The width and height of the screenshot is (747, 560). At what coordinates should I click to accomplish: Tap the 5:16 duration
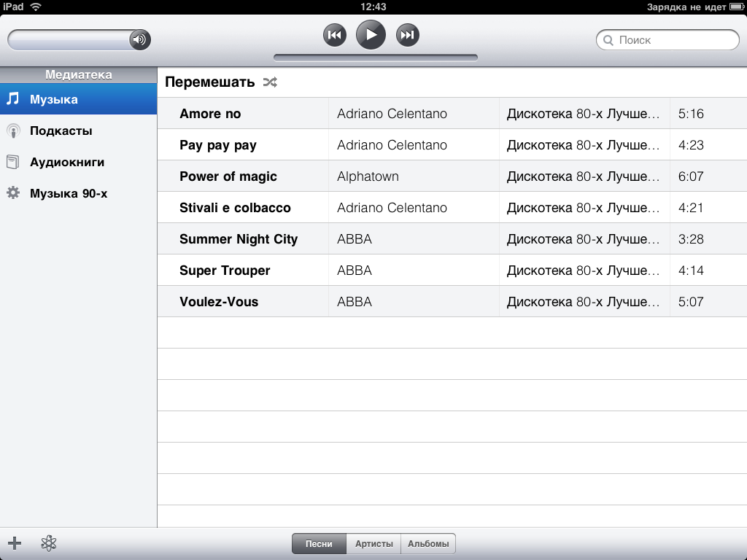coord(691,114)
